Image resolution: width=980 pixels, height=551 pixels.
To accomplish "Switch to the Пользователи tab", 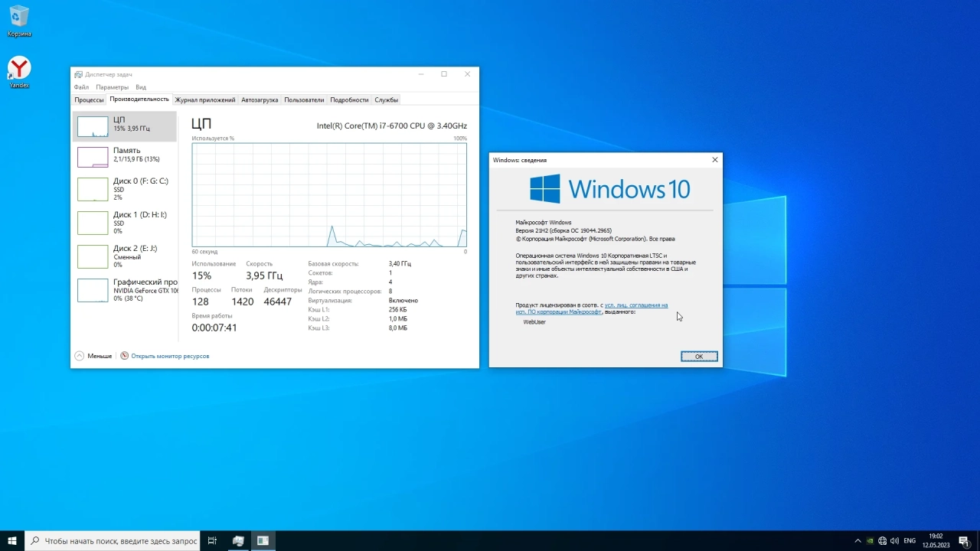I will pyautogui.click(x=304, y=99).
